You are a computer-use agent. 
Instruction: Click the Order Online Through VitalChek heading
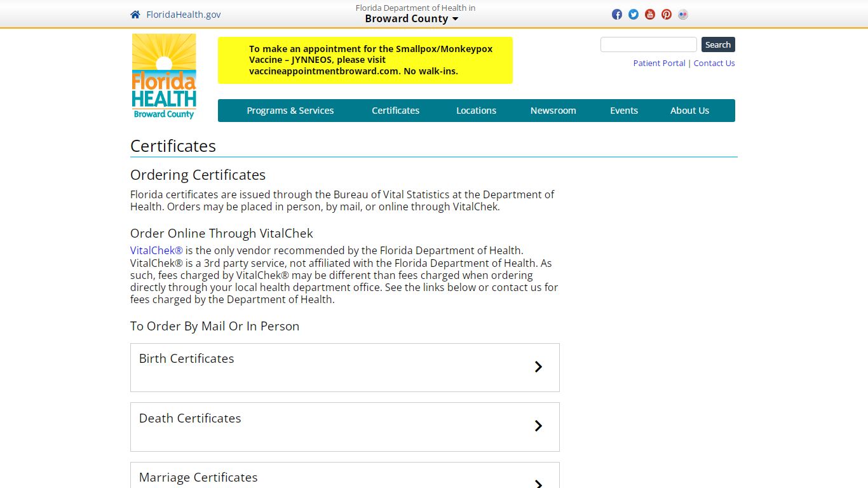point(222,233)
